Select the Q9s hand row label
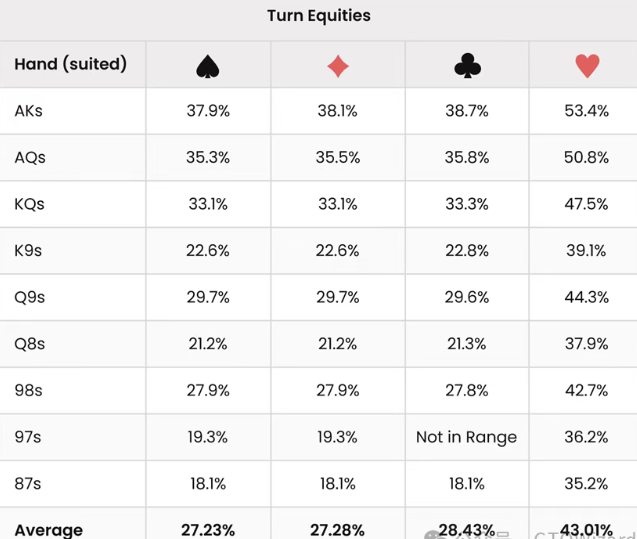This screenshot has width=637, height=539. [x=30, y=297]
